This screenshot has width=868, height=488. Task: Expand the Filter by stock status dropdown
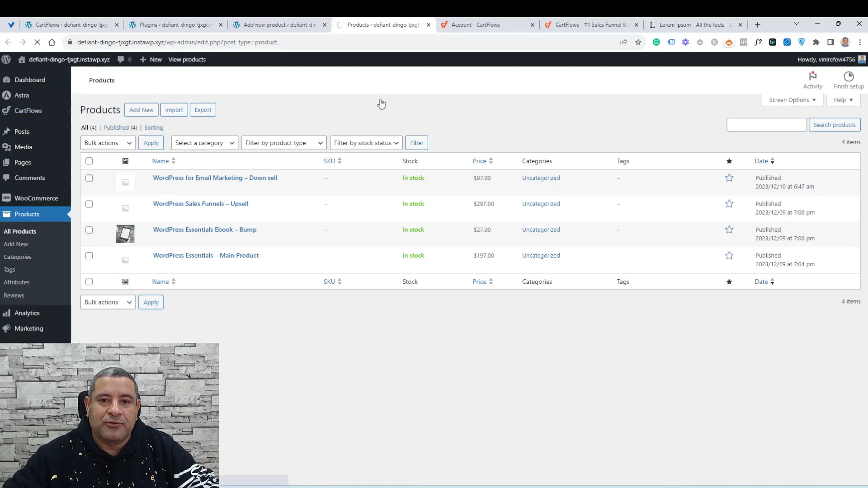365,142
